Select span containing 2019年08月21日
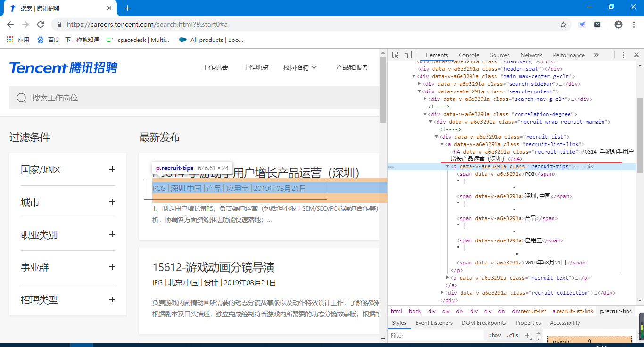The height and width of the screenshot is (347, 644). click(x=522, y=263)
